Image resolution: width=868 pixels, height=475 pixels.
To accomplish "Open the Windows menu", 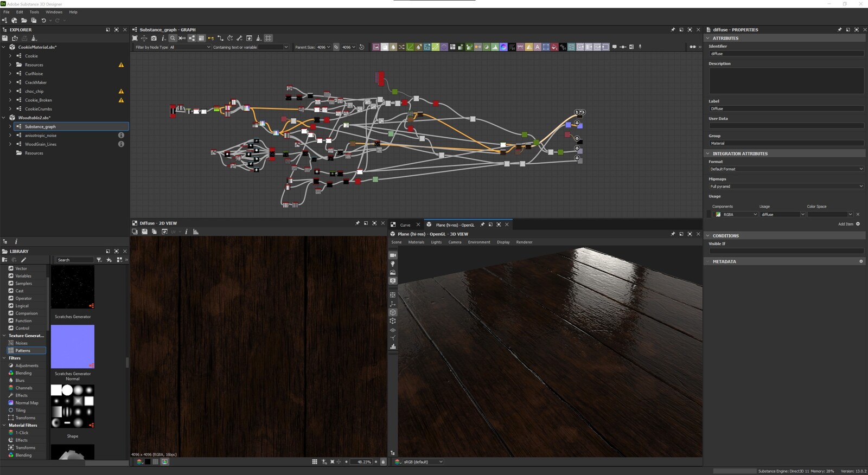I will pyautogui.click(x=54, y=12).
